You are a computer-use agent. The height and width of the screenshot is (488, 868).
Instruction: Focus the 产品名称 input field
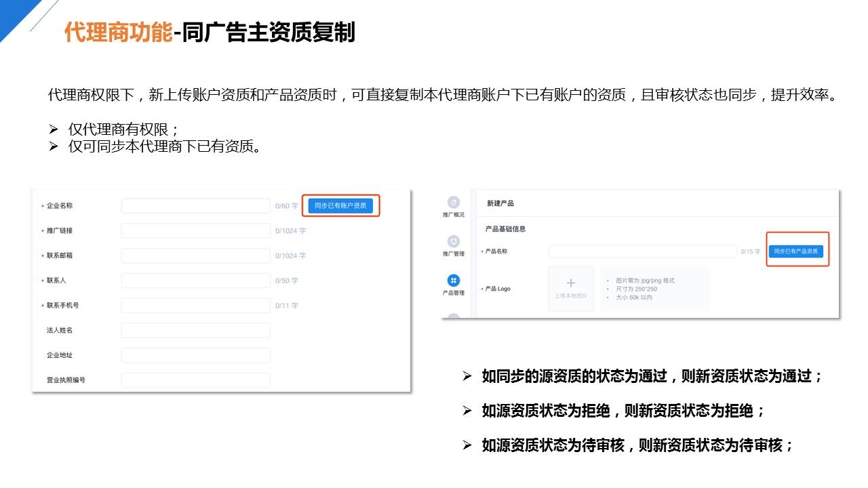642,251
